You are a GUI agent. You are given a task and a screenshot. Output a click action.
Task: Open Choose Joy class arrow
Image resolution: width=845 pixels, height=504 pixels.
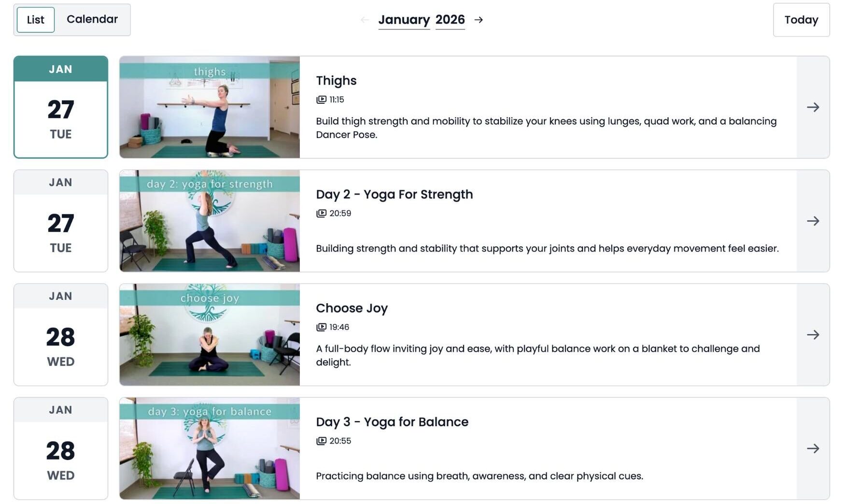tap(813, 335)
